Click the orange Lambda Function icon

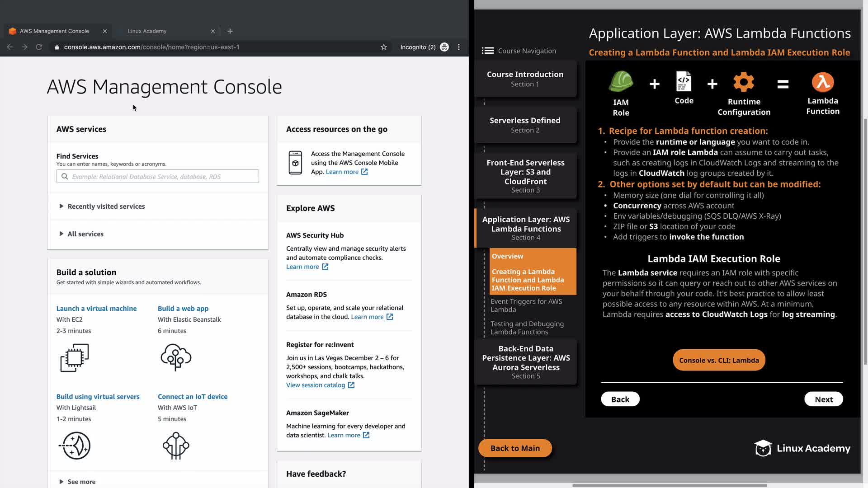pos(822,83)
